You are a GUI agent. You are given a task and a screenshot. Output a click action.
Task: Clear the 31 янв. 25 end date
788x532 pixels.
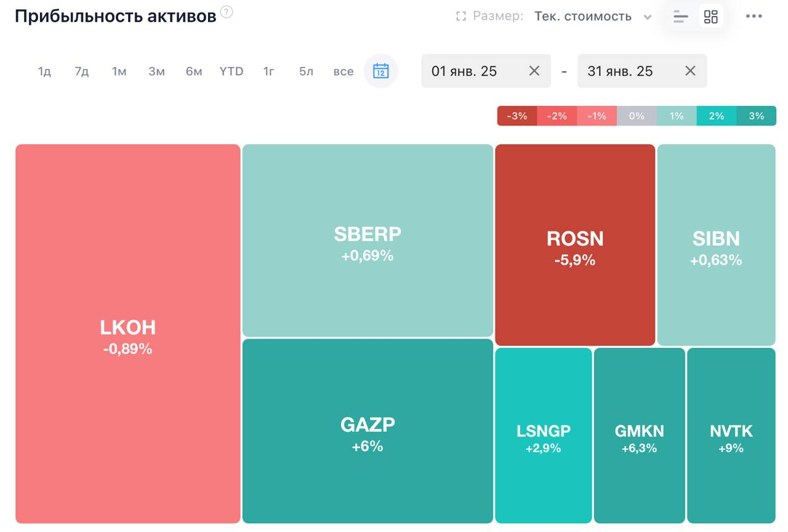(691, 71)
